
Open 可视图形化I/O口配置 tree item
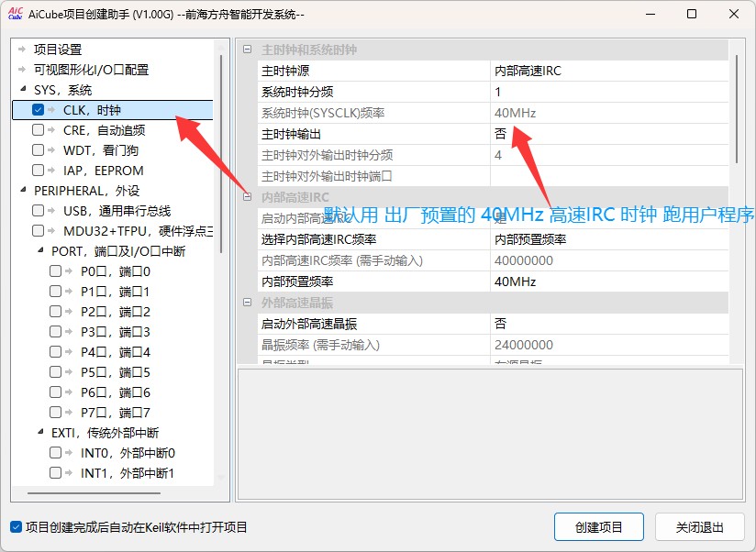(x=91, y=70)
